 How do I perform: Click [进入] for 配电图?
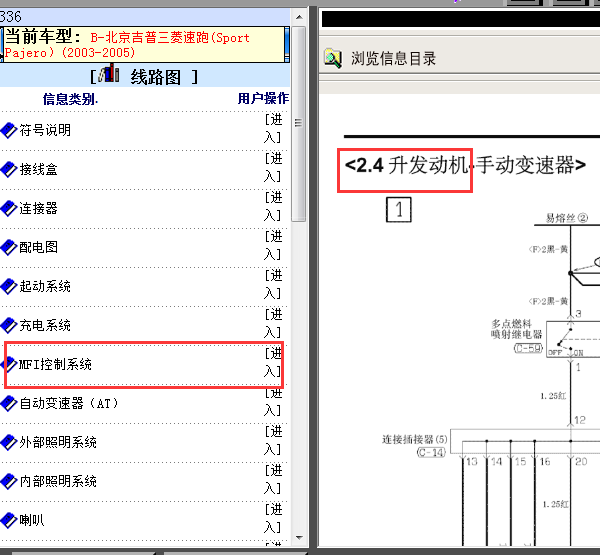point(274,246)
